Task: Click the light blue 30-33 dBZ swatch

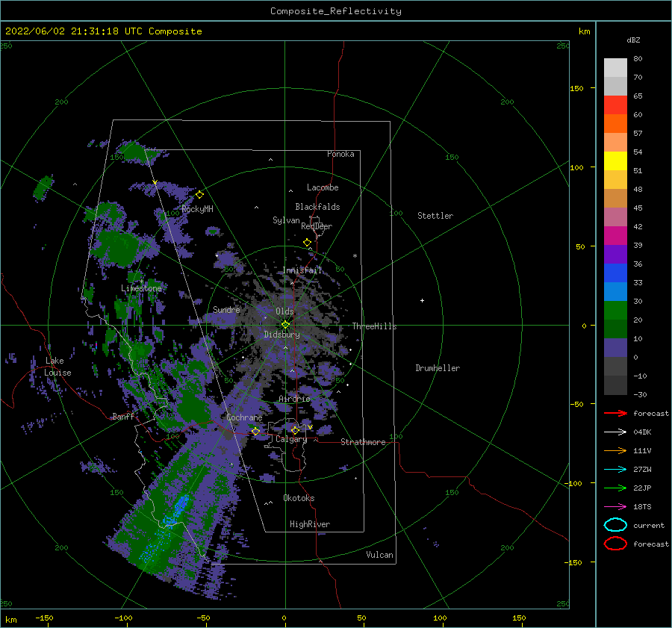Action: [615, 292]
